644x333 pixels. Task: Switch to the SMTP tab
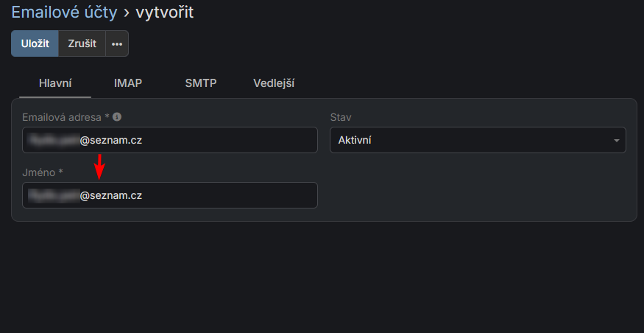(201, 83)
